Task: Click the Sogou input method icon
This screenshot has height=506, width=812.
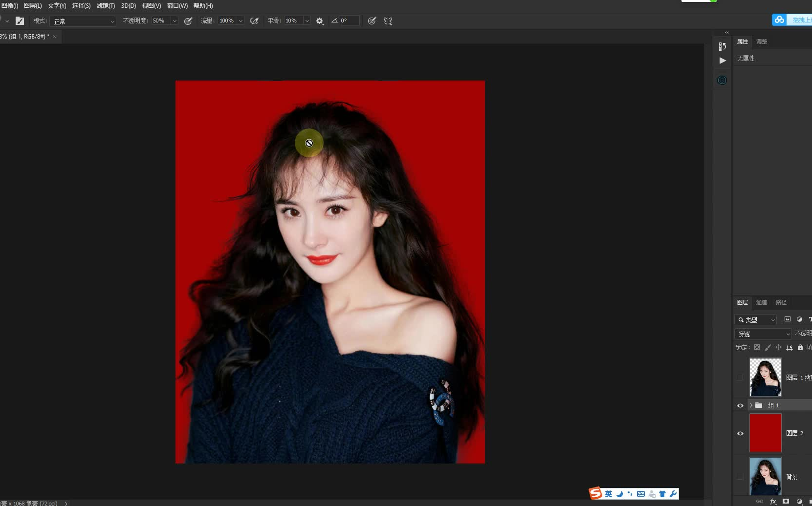Action: click(x=595, y=493)
